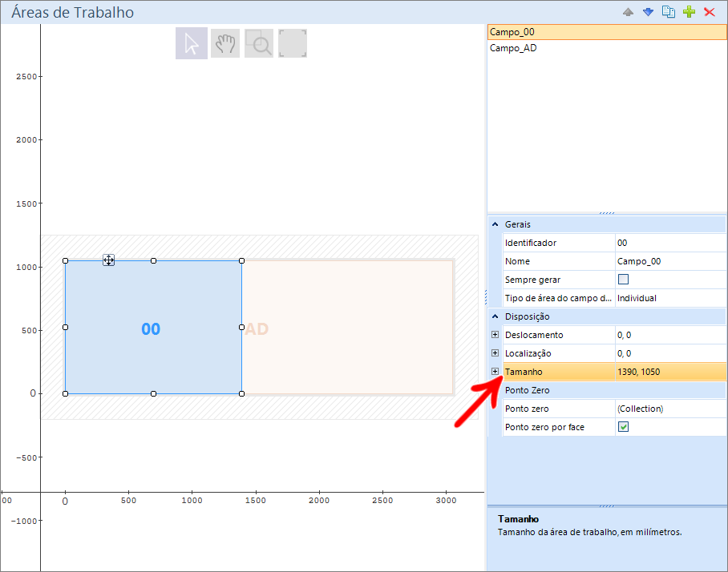Image resolution: width=728 pixels, height=572 pixels.
Task: Activate the hand pan tool
Action: 225,43
